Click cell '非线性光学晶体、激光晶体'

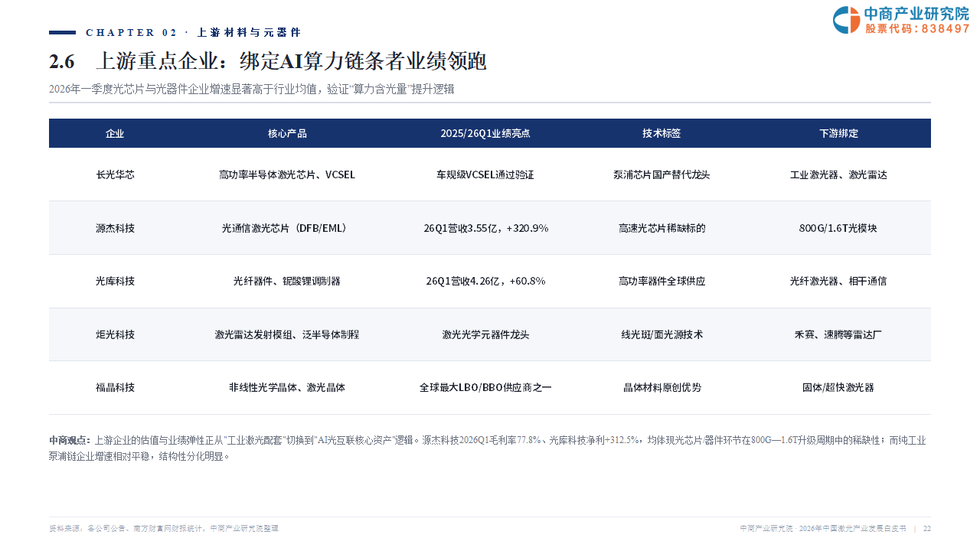pyautogui.click(x=287, y=387)
